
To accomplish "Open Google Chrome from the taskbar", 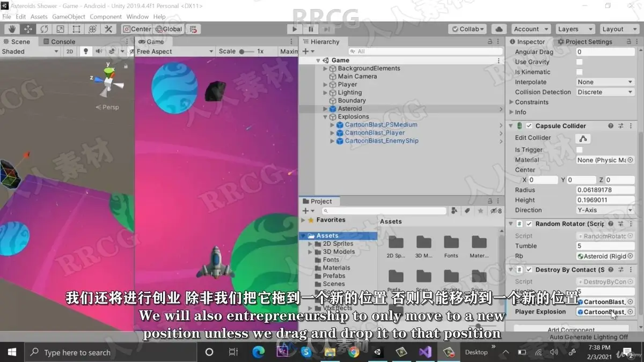I will click(354, 352).
